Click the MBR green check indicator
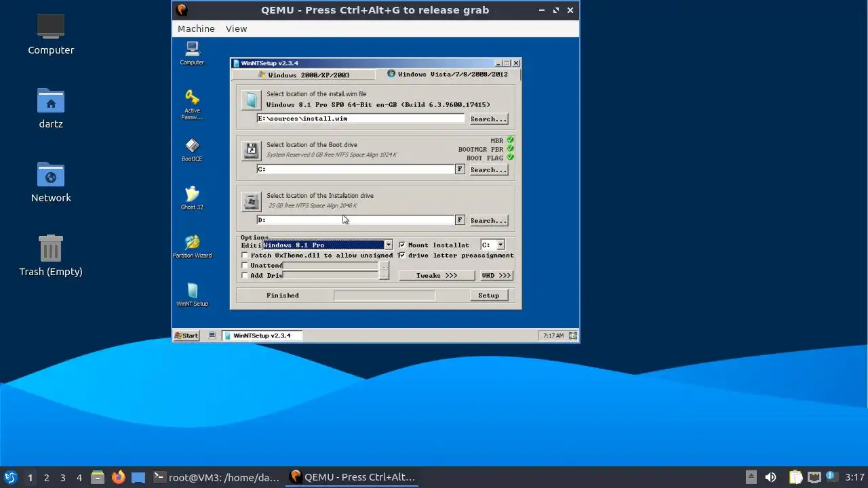 (510, 140)
